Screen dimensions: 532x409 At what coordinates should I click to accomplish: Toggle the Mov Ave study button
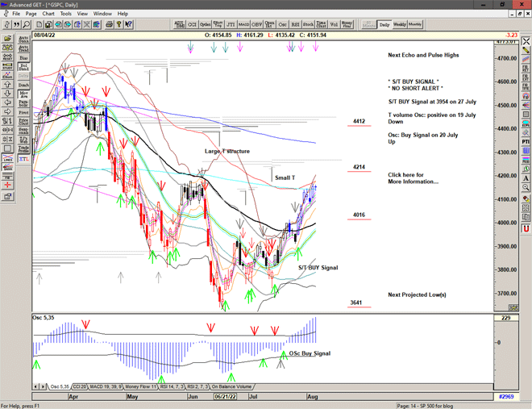pyautogui.click(x=23, y=94)
